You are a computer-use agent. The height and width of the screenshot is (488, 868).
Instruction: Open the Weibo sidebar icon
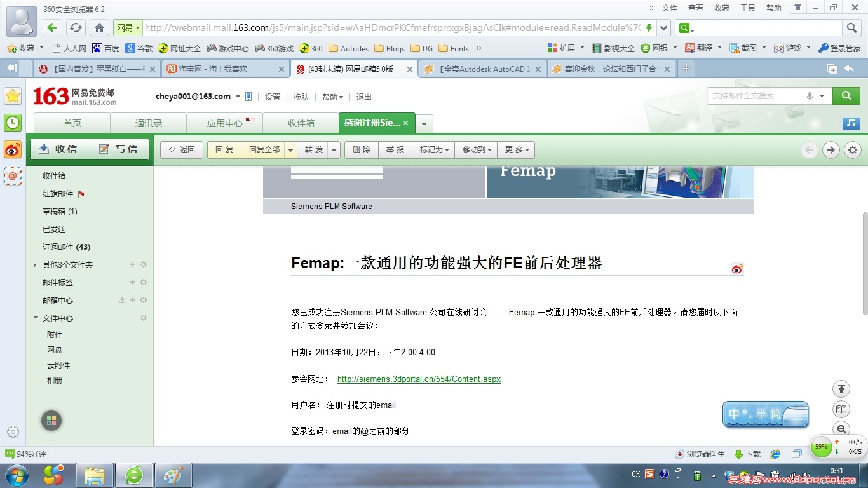point(13,149)
